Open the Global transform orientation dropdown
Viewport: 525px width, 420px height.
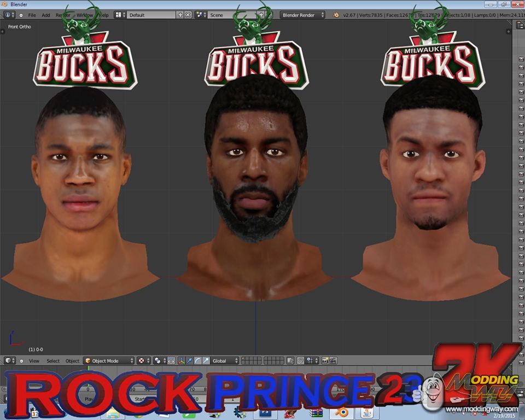click(x=225, y=361)
